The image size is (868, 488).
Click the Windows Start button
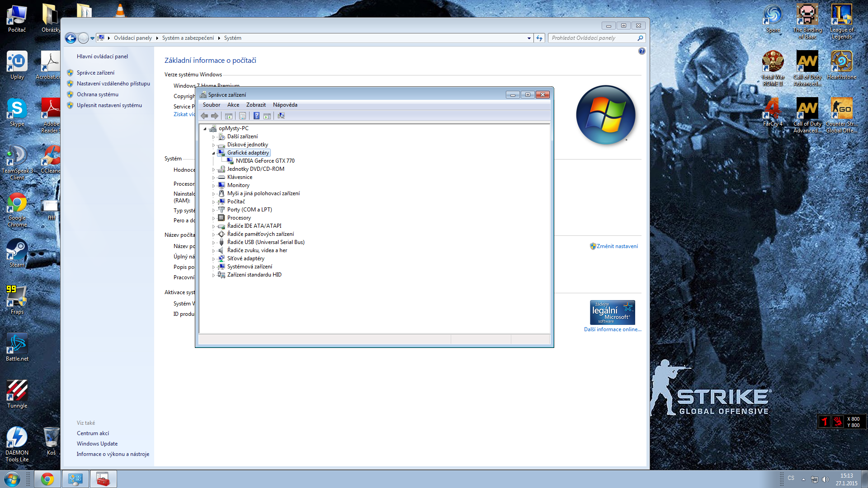coord(12,479)
